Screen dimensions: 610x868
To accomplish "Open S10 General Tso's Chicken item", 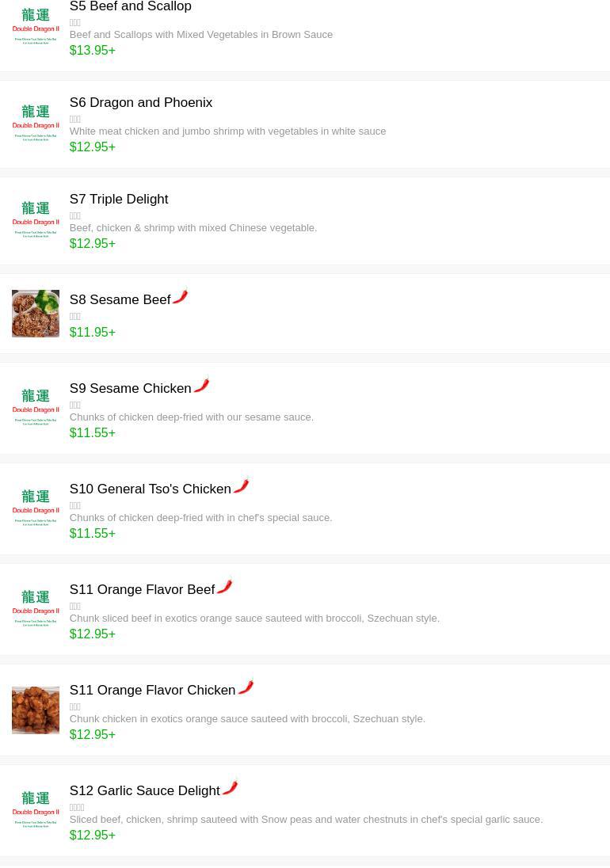I will tap(150, 489).
